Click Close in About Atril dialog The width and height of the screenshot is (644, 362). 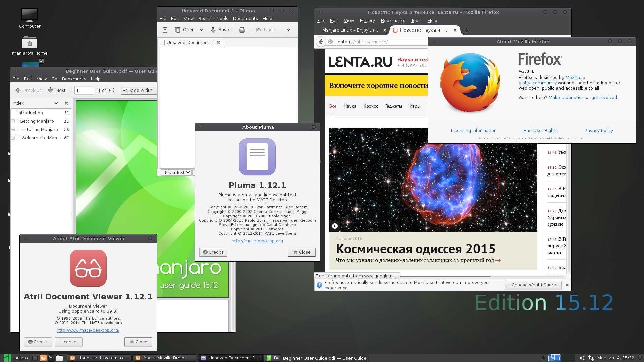138,342
